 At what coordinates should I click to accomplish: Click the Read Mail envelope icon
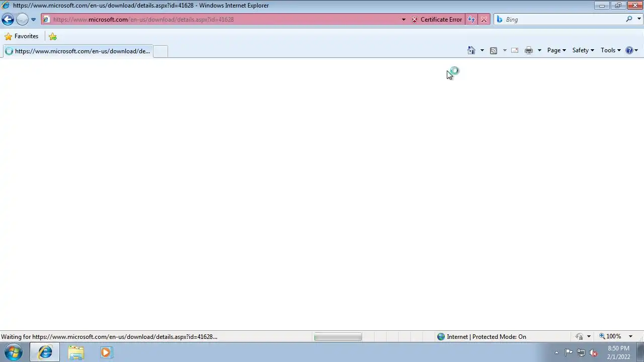[x=515, y=50]
